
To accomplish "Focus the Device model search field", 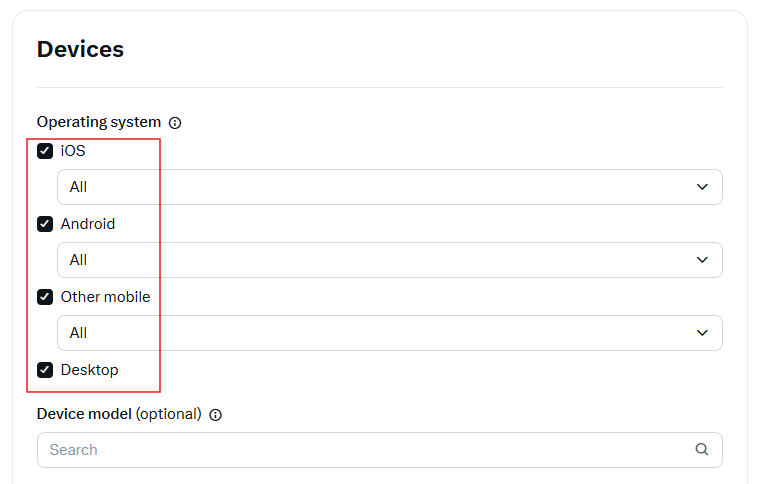I will click(380, 450).
